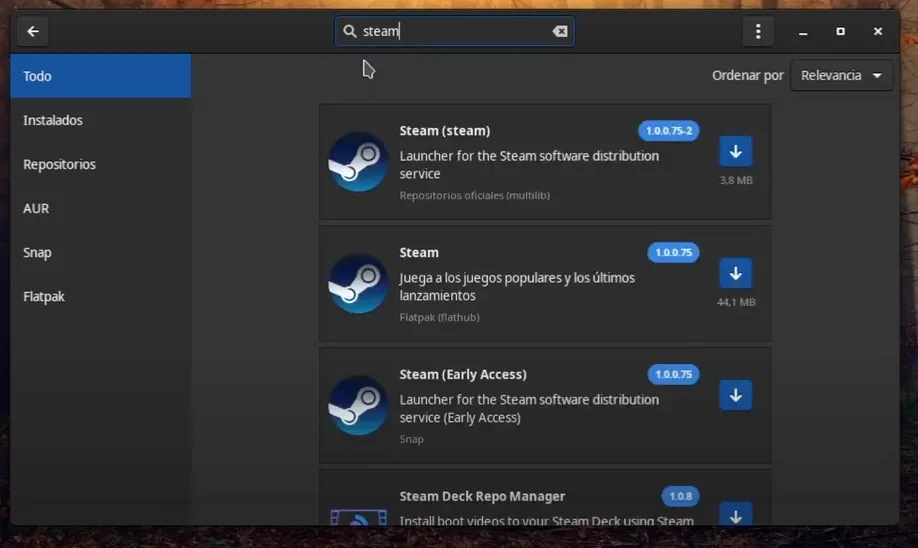Filter results by Flatpak
The height and width of the screenshot is (548, 918).
101,297
